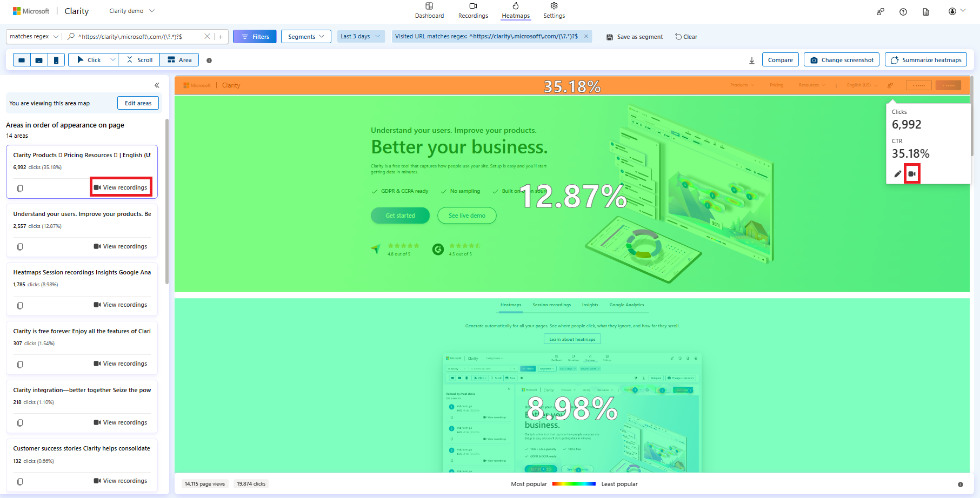The width and height of the screenshot is (980, 498).
Task: View recordings for 'Understand your users' area
Action: tap(121, 246)
